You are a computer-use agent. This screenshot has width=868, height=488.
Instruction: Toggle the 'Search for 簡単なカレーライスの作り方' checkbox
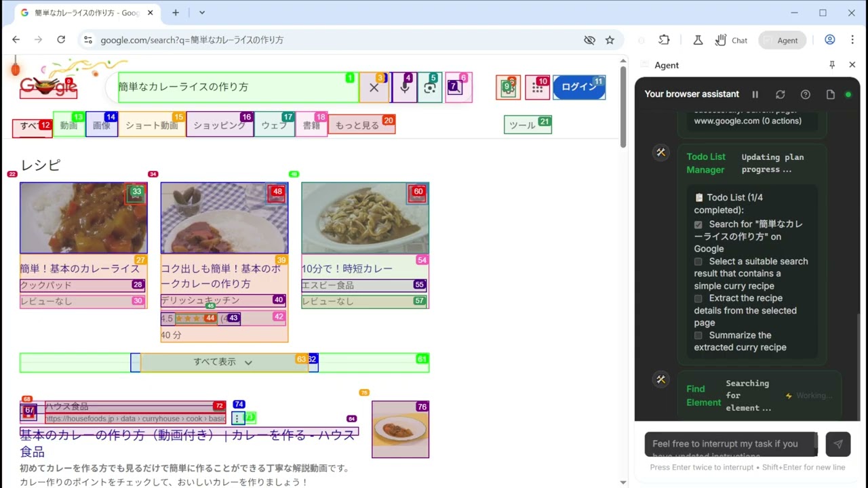(x=698, y=224)
